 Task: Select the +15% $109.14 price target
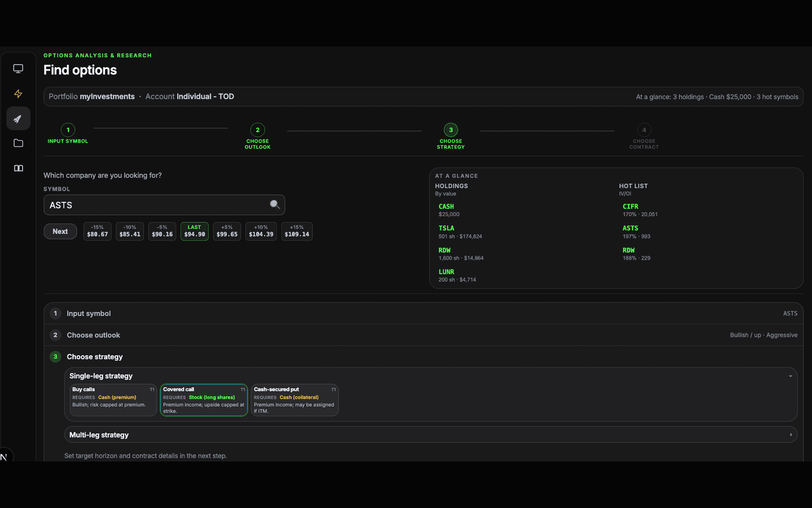(x=297, y=231)
